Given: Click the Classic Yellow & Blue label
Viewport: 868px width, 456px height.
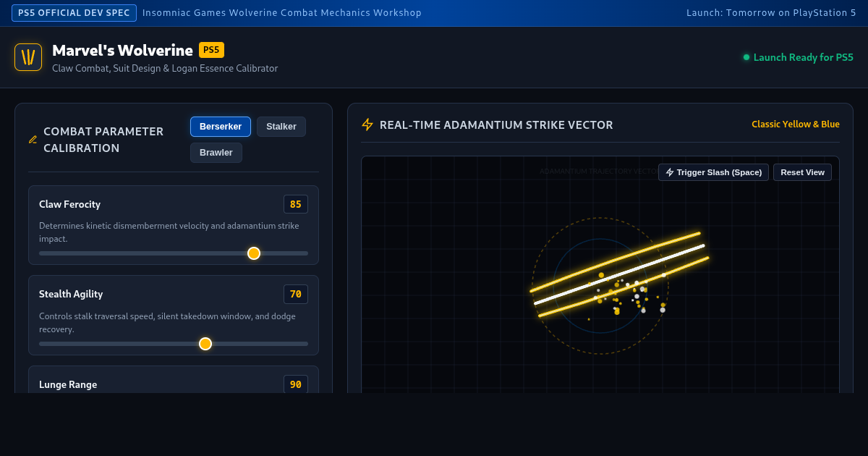Looking at the screenshot, I should pyautogui.click(x=796, y=124).
